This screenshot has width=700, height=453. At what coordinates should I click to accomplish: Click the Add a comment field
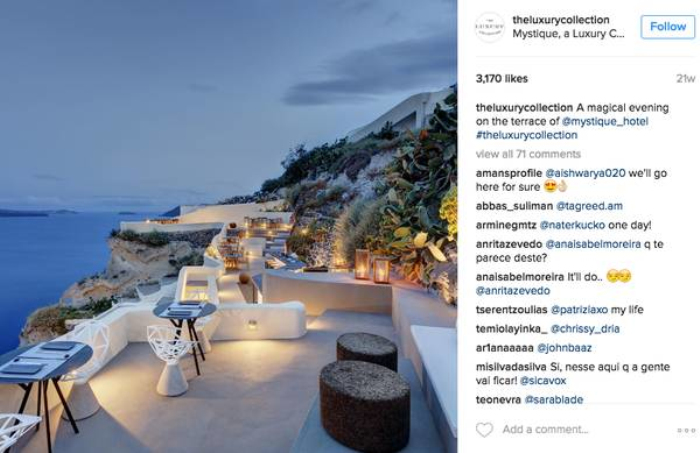(x=545, y=429)
